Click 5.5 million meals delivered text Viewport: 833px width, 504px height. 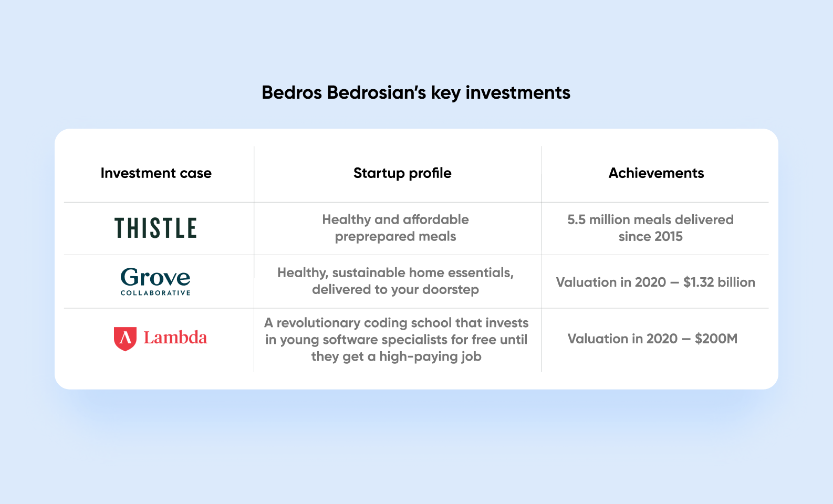[x=650, y=219]
